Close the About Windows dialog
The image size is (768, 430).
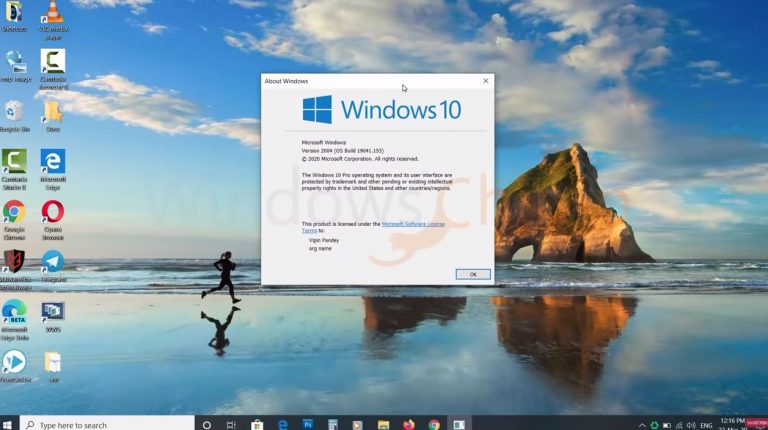tap(485, 81)
